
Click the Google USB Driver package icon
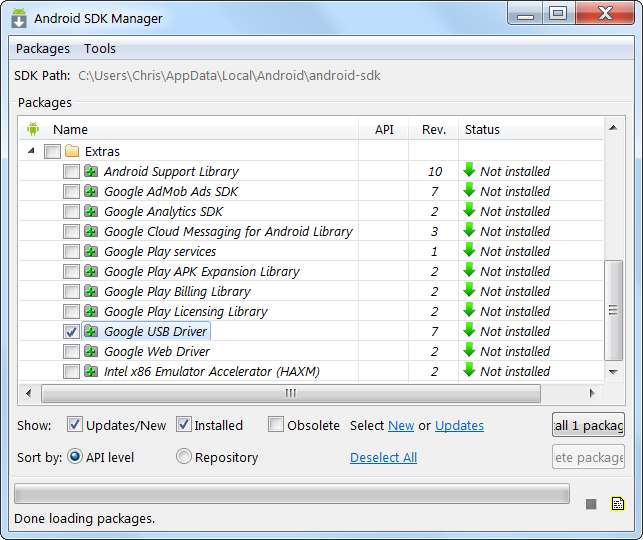click(91, 332)
